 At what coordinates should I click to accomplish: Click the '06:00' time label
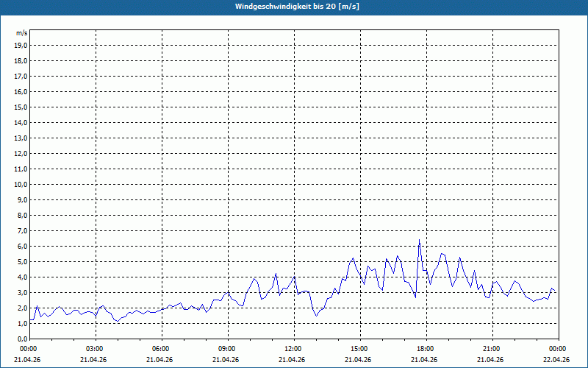(x=162, y=349)
